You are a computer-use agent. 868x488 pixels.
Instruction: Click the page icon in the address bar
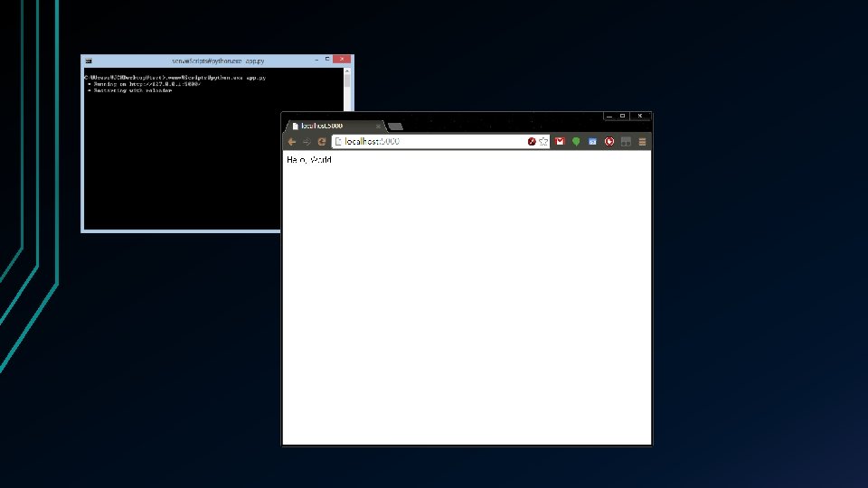click(x=337, y=142)
